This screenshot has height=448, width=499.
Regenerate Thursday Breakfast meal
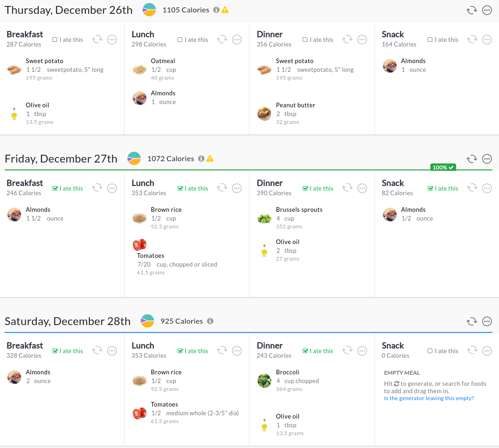97,40
